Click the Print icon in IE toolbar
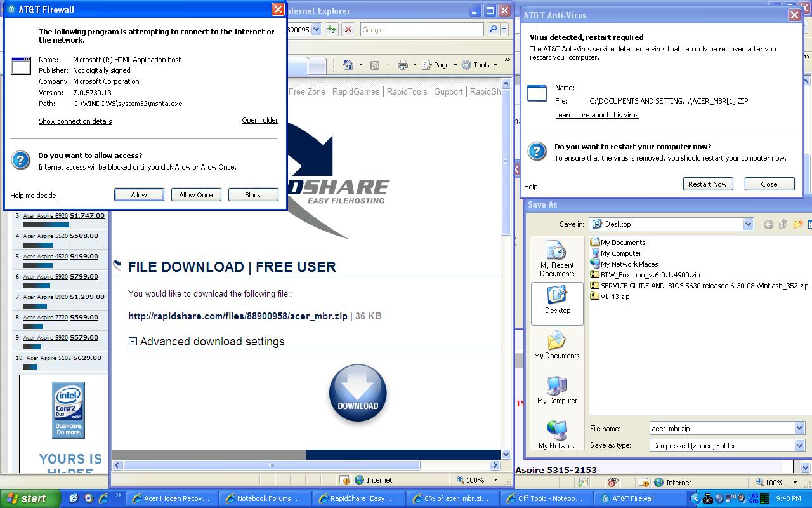This screenshot has height=508, width=812. click(x=402, y=65)
